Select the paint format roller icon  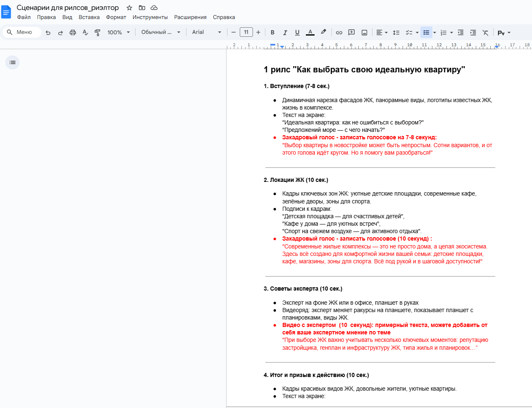pyautogui.click(x=98, y=32)
